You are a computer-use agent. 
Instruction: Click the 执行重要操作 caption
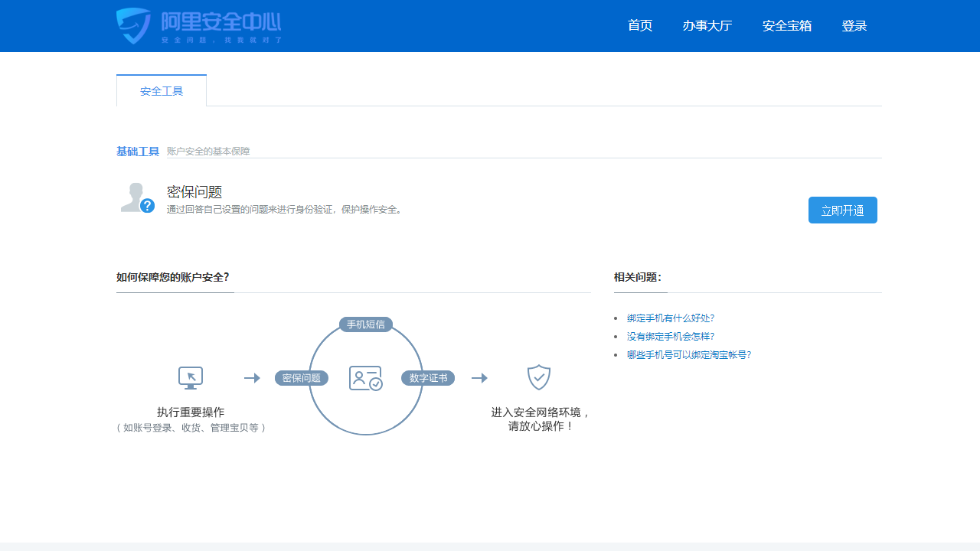[191, 412]
